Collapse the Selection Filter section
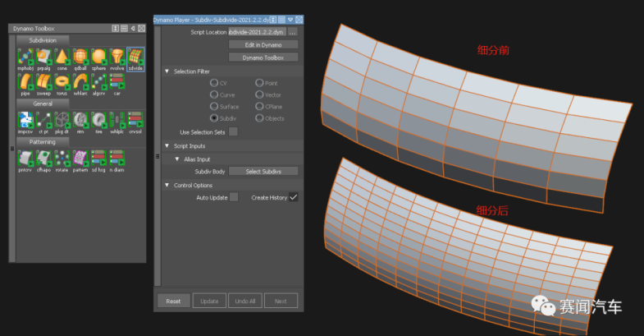Screen dimensions: 644x336 point(167,71)
